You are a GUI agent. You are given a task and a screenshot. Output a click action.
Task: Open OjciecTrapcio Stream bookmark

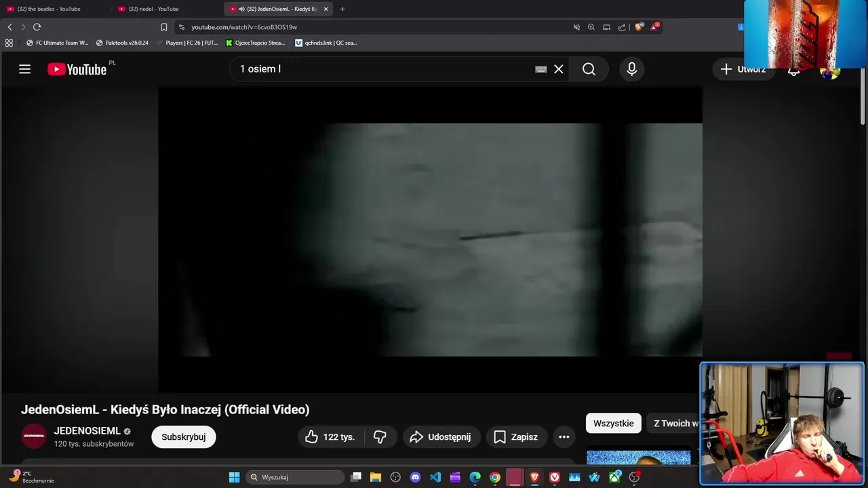[256, 43]
